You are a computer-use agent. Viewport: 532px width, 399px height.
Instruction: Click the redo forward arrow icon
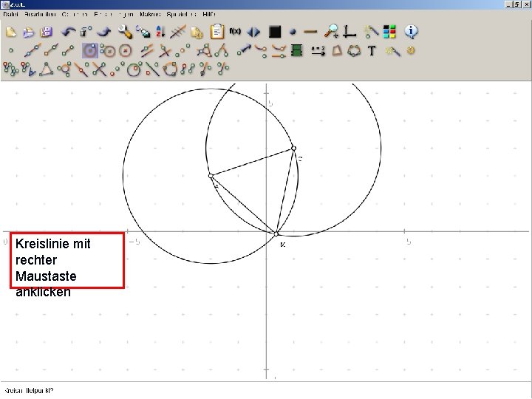pos(104,32)
